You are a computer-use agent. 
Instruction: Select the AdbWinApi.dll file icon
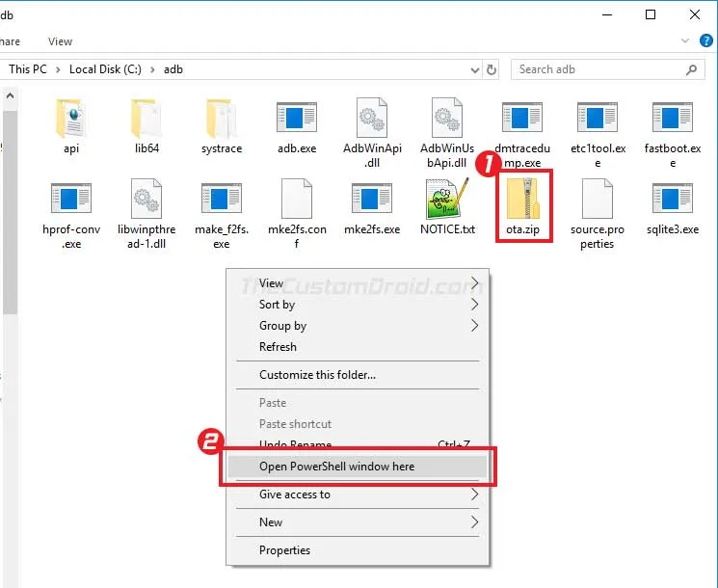pyautogui.click(x=372, y=118)
